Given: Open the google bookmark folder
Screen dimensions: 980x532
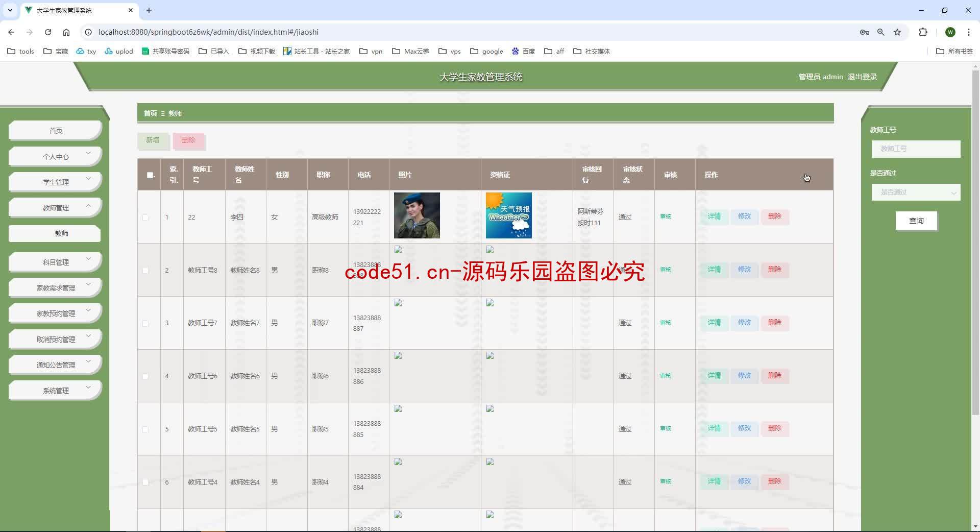Looking at the screenshot, I should (x=486, y=51).
